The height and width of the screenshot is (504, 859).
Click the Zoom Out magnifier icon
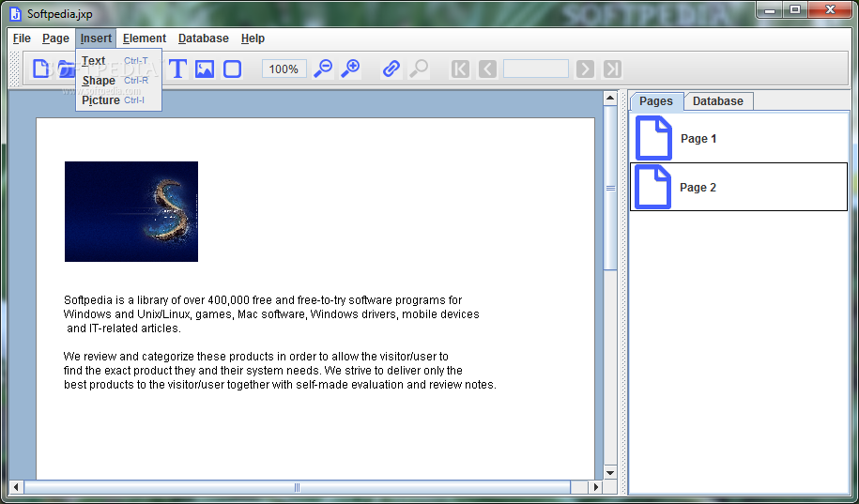pyautogui.click(x=323, y=69)
